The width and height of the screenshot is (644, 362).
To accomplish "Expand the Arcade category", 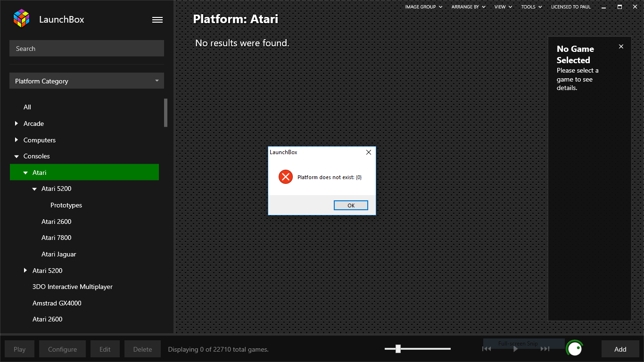I will [x=17, y=123].
